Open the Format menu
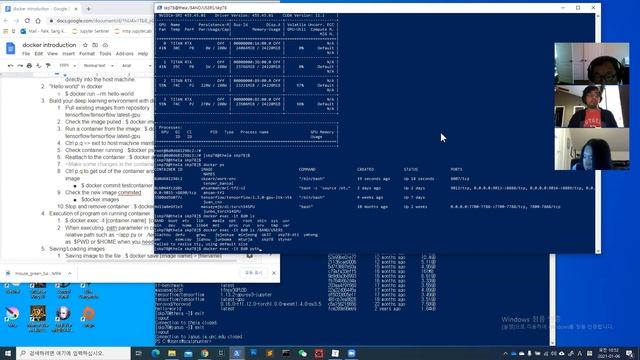This screenshot has width=640, height=360. coord(87,53)
